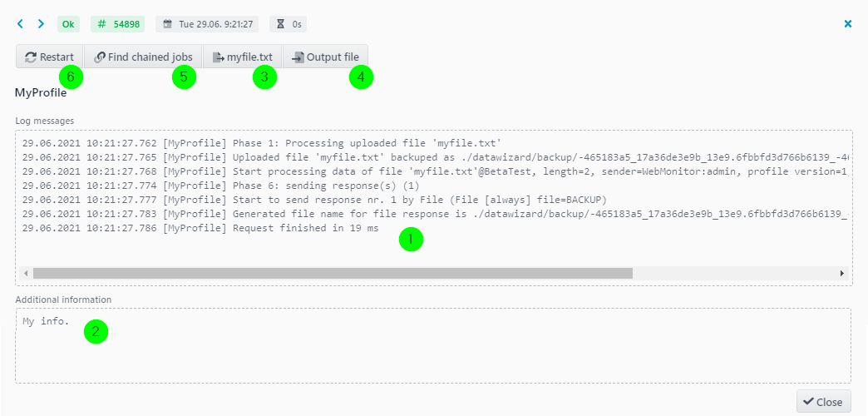Click the file export icon beside myfile.txt

219,57
